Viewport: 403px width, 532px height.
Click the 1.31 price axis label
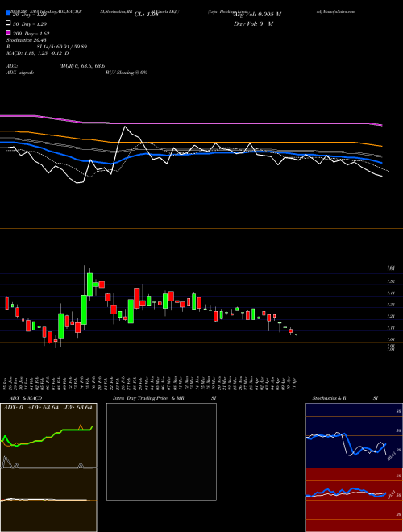pyautogui.click(x=391, y=305)
